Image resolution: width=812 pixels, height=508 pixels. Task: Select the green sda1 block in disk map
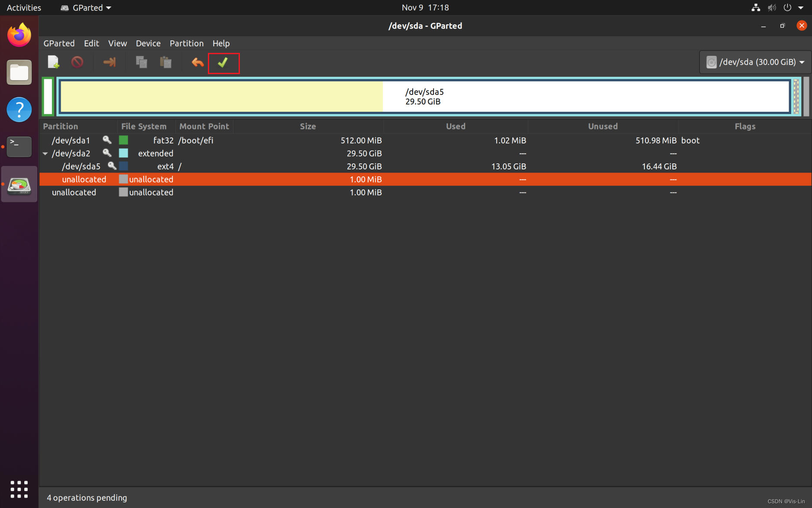coord(48,97)
